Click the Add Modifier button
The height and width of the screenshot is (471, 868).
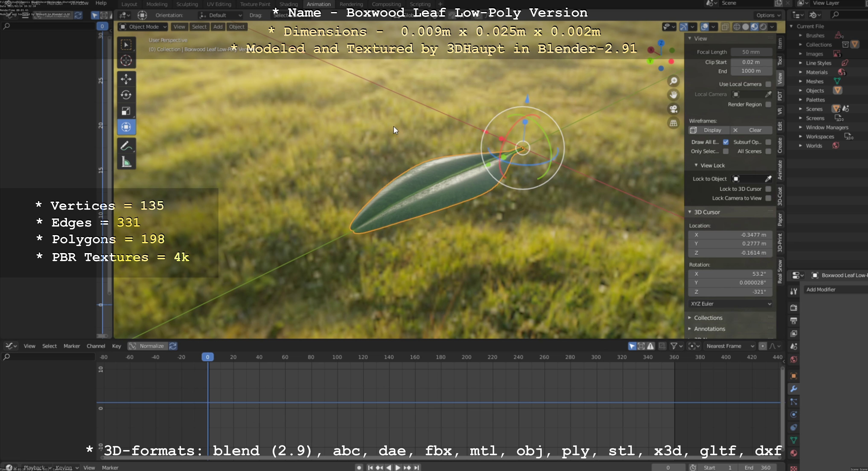point(821,289)
